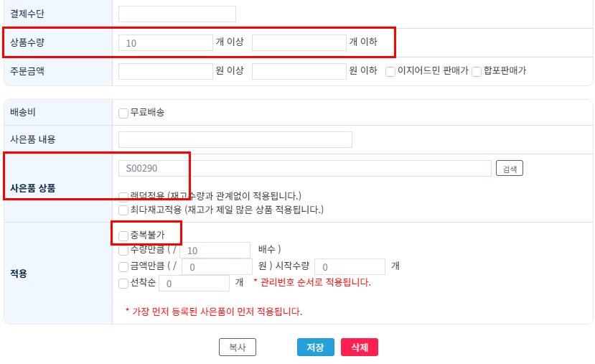Click the 시작수량 input field
Viewport: 595px width, 364px height.
click(x=350, y=267)
